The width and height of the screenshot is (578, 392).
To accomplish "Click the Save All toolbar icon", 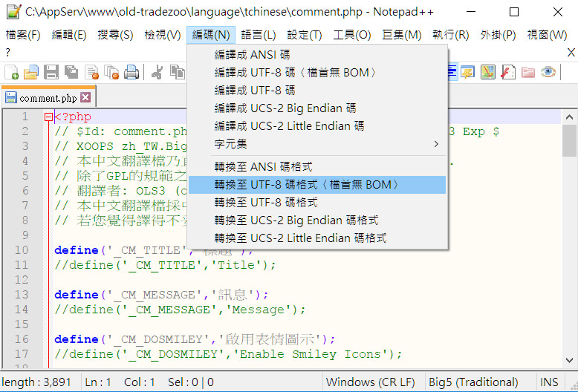I will click(x=71, y=72).
